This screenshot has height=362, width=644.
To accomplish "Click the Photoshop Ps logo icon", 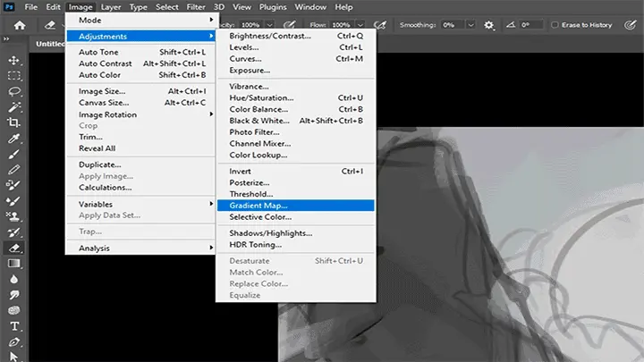I will point(9,7).
